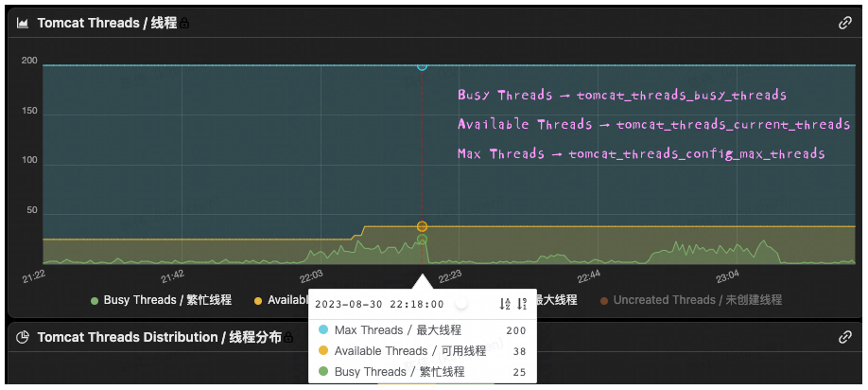The height and width of the screenshot is (390, 868).
Task: Click Available Threads value 38 in tooltip
Action: 519,351
